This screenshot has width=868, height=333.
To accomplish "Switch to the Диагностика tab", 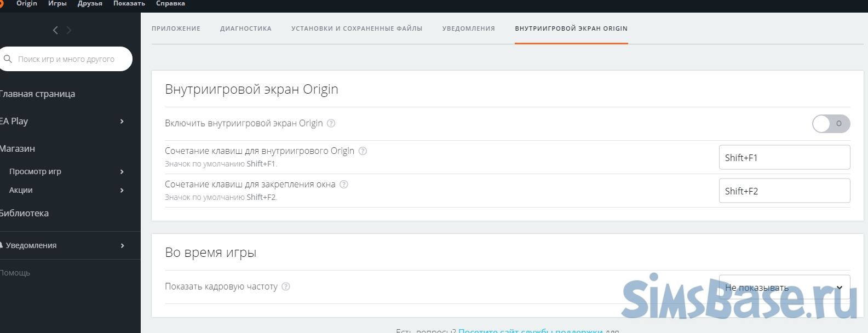I will (x=245, y=28).
